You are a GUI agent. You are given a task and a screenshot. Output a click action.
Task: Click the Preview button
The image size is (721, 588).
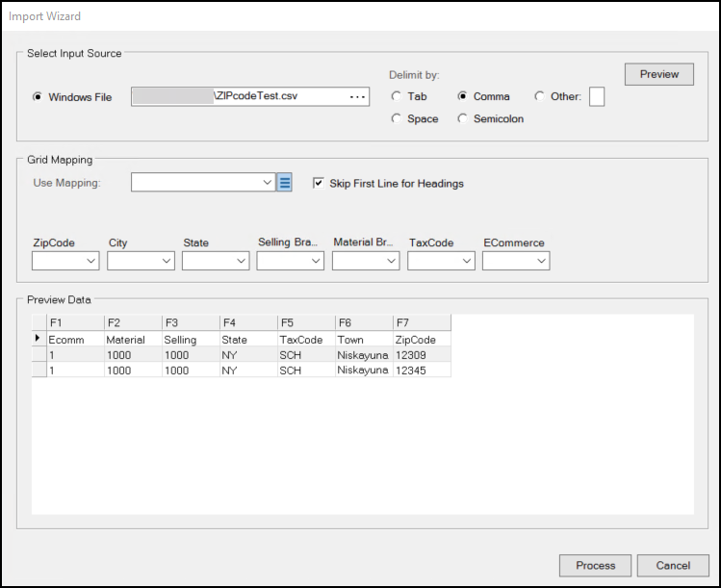coord(658,74)
